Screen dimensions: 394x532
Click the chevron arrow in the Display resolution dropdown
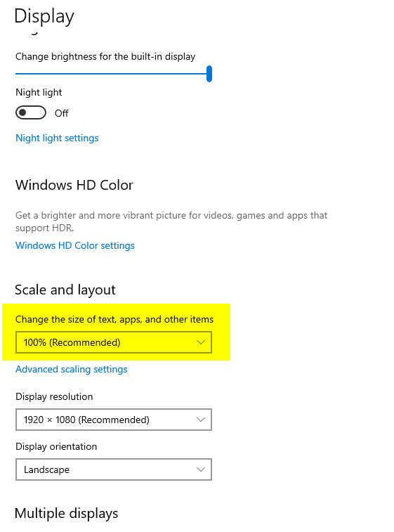pos(201,420)
